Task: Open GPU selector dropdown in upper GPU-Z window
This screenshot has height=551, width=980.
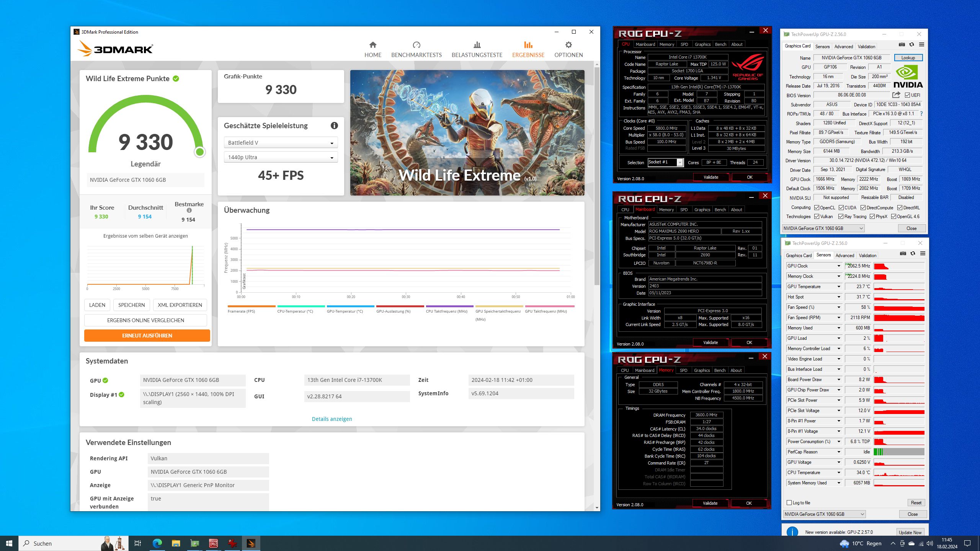Action: coord(823,228)
